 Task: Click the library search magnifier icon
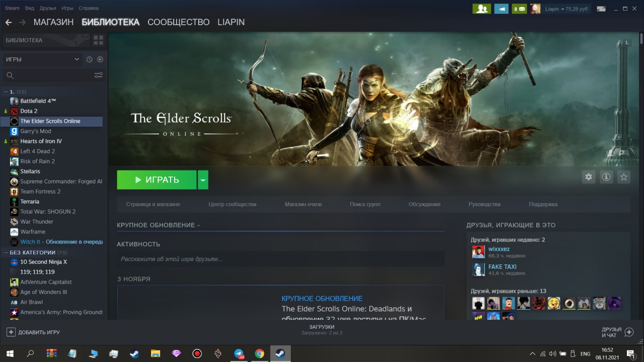coord(10,75)
